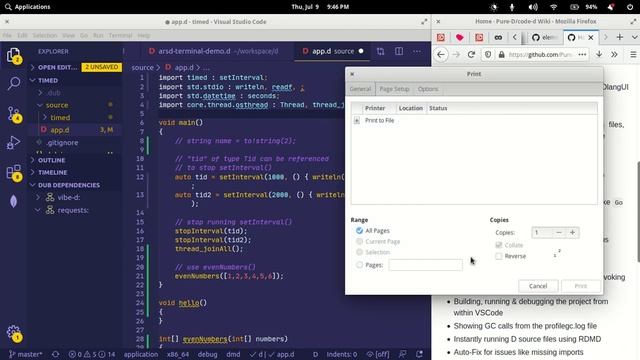Click Firefox back navigation arrow

click(x=441, y=54)
